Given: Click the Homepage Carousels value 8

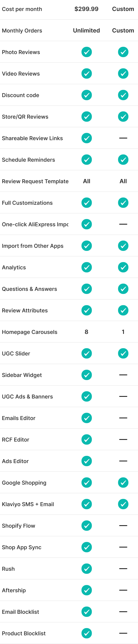Looking at the screenshot, I should coord(86,332).
